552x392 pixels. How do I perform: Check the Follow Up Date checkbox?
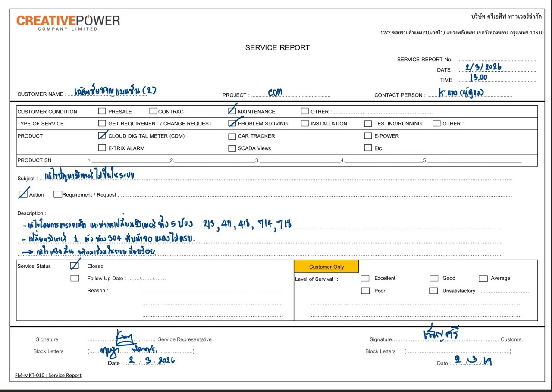75,278
